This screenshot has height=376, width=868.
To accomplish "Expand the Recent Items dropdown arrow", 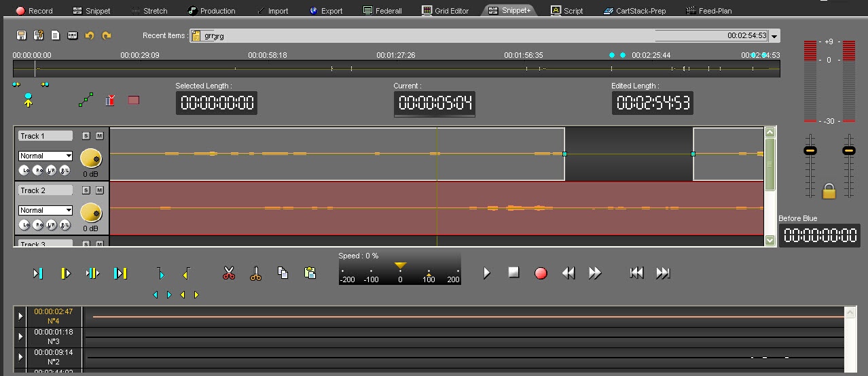I will [775, 36].
